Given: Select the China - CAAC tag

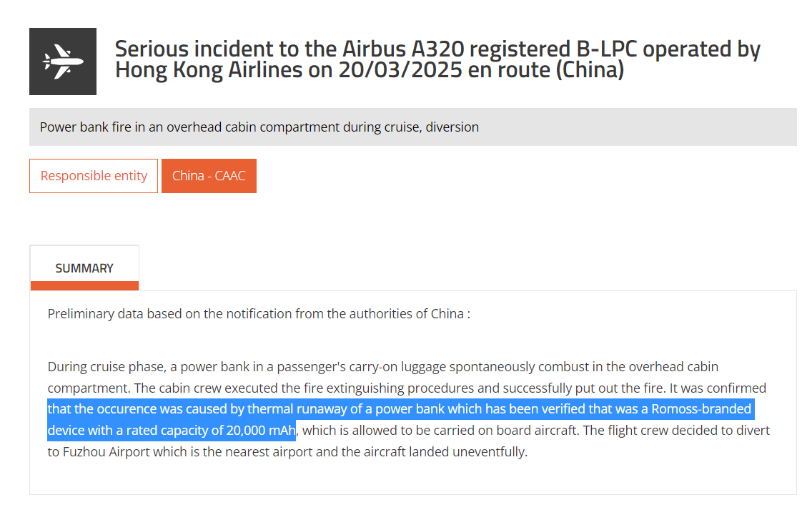Looking at the screenshot, I should point(209,176).
